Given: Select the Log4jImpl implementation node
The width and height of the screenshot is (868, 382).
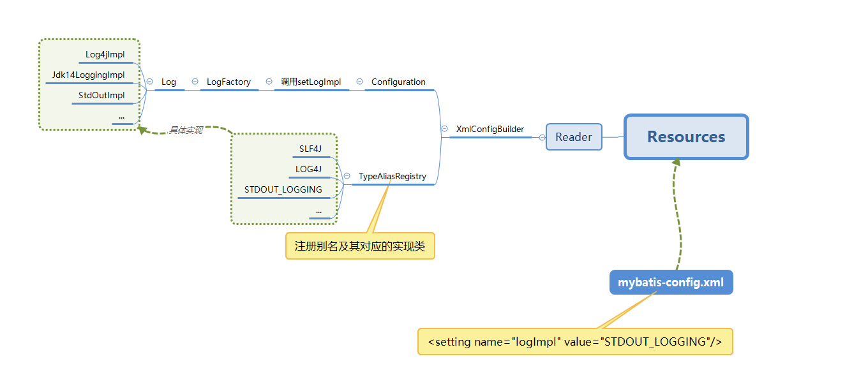Looking at the screenshot, I should pos(106,55).
